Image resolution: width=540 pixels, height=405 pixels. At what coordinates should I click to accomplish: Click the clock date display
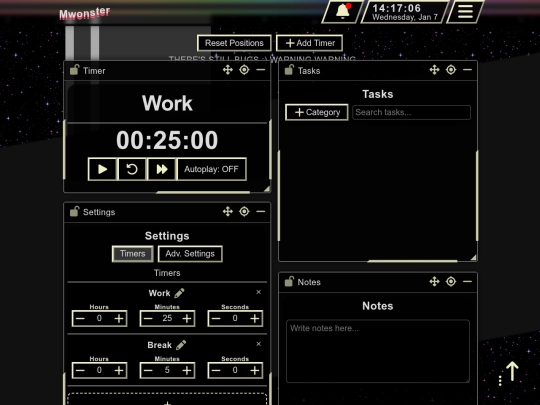pos(405,17)
